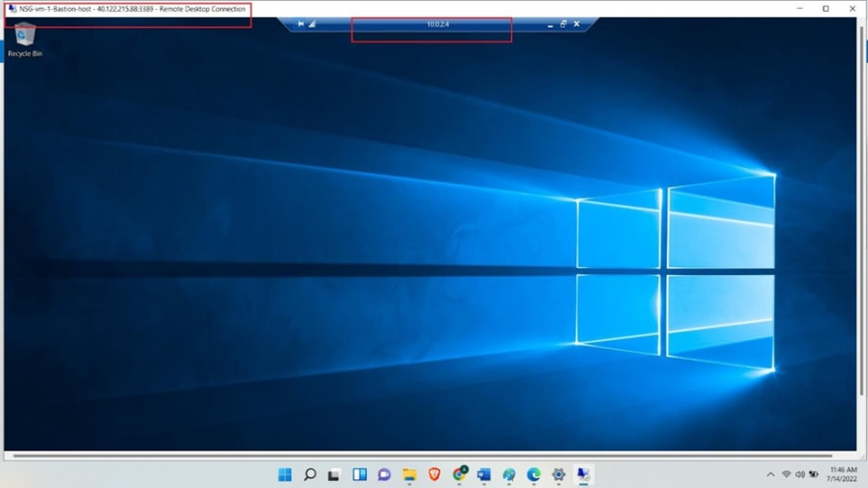
Task: Click the Remote Desktop horizontal scrollbar
Action: [422, 455]
